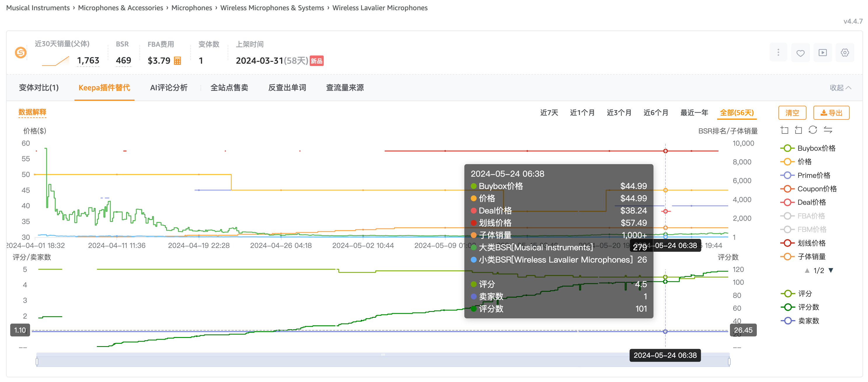Toggle Deal价格 series in legend

point(803,202)
